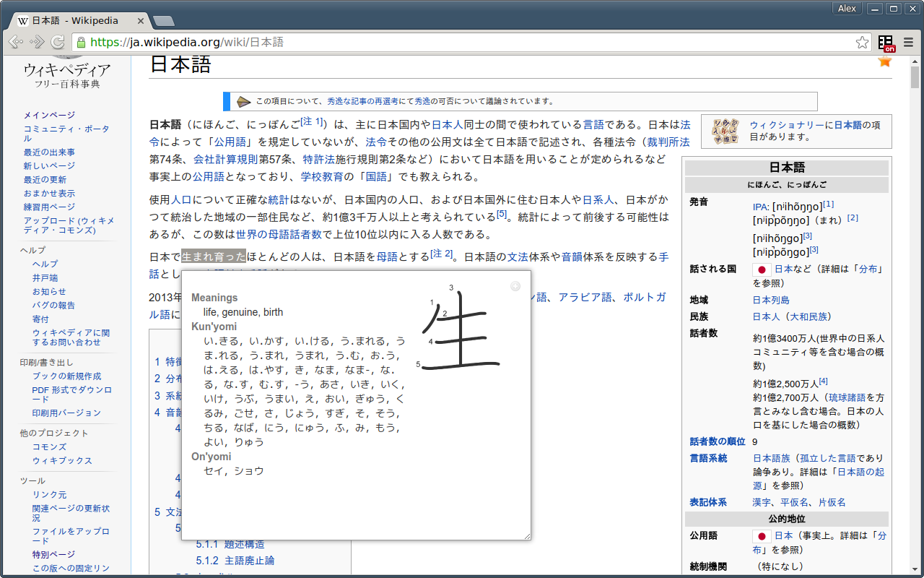Click the green padlock security icon

(81, 42)
